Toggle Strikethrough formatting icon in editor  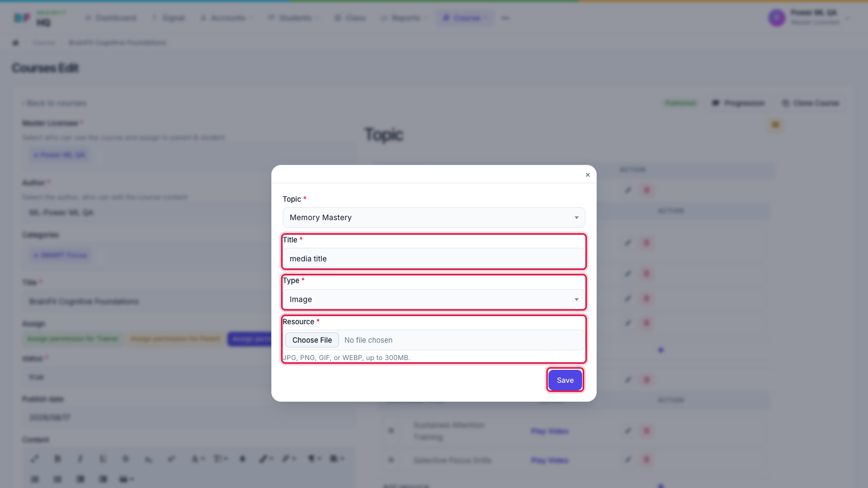pos(126,459)
